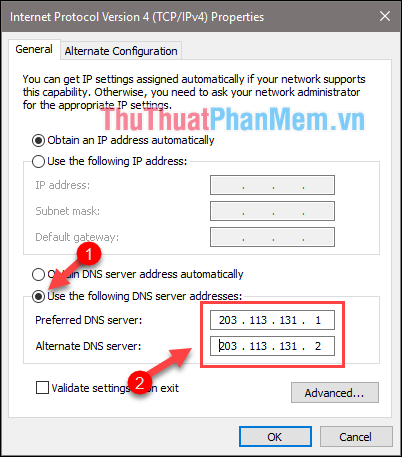Focus the Preferred DNS server field

click(x=272, y=320)
